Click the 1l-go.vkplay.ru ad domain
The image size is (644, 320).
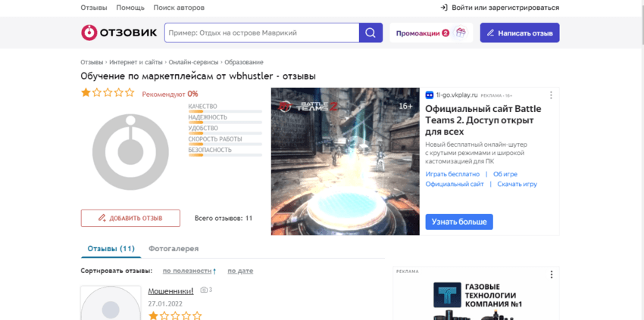(x=457, y=95)
